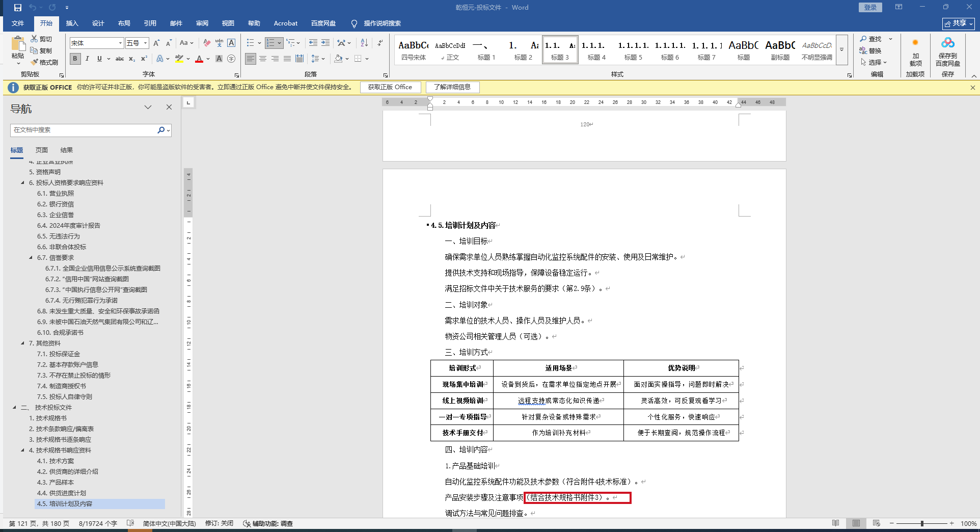Click the 共享 share button
This screenshot has width=980, height=532.
pos(958,23)
